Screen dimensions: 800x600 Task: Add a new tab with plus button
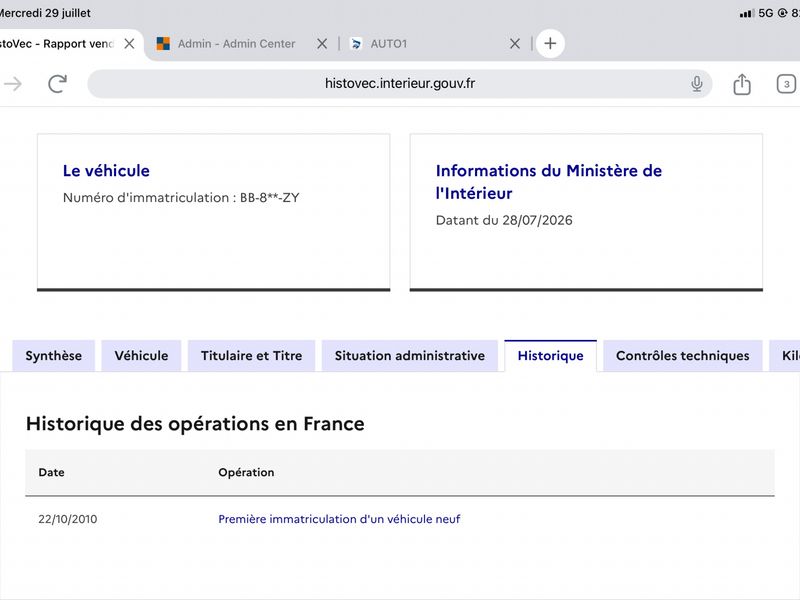(550, 43)
